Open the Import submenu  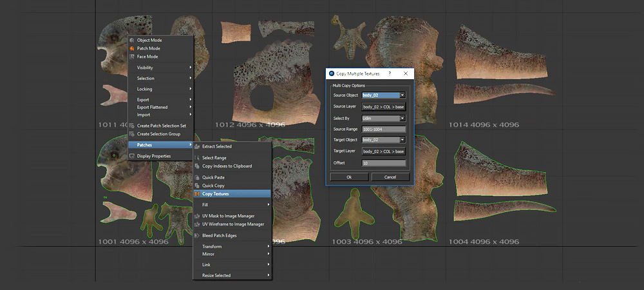coord(160,115)
